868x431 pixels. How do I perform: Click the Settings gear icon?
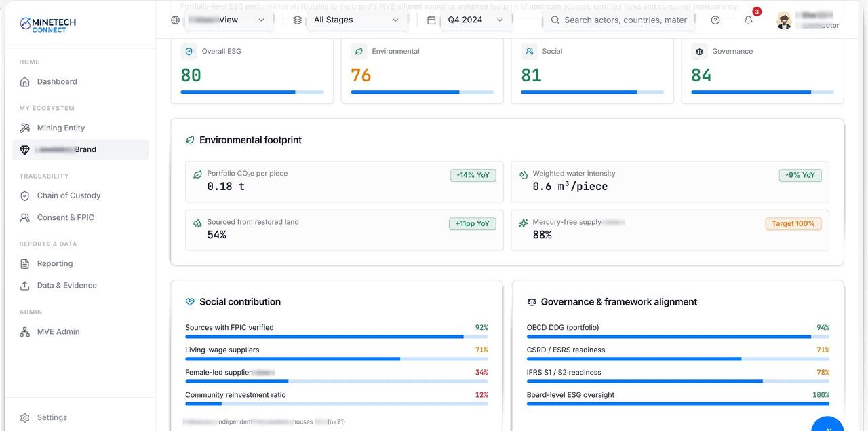pyautogui.click(x=25, y=417)
